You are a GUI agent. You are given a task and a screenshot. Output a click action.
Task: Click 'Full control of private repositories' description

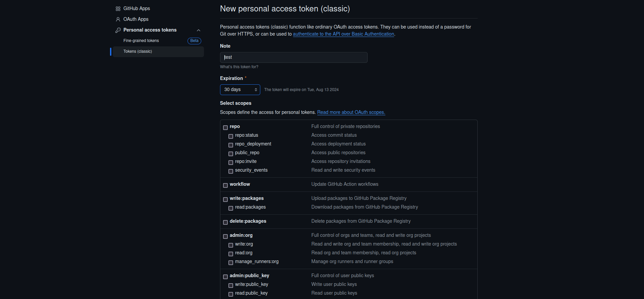tap(345, 126)
